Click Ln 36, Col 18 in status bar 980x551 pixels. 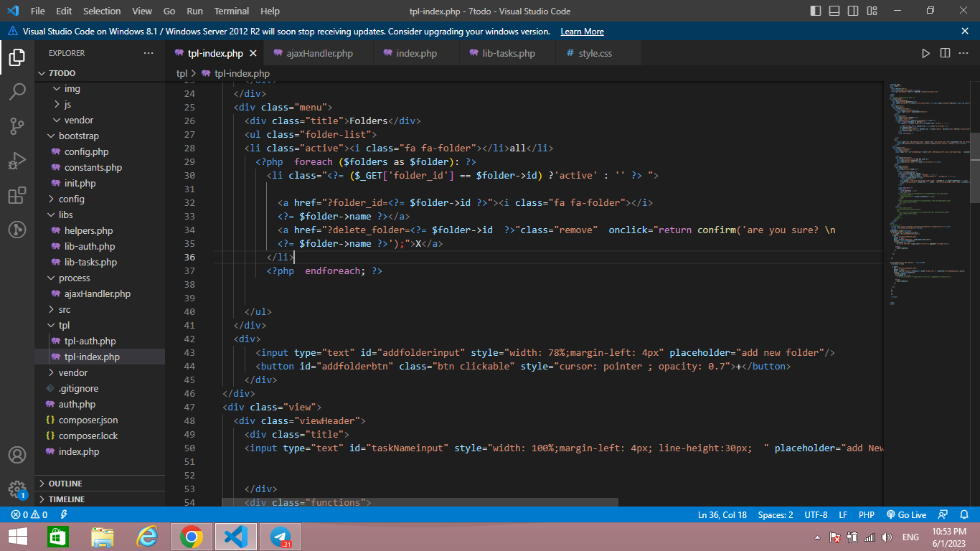click(x=722, y=514)
